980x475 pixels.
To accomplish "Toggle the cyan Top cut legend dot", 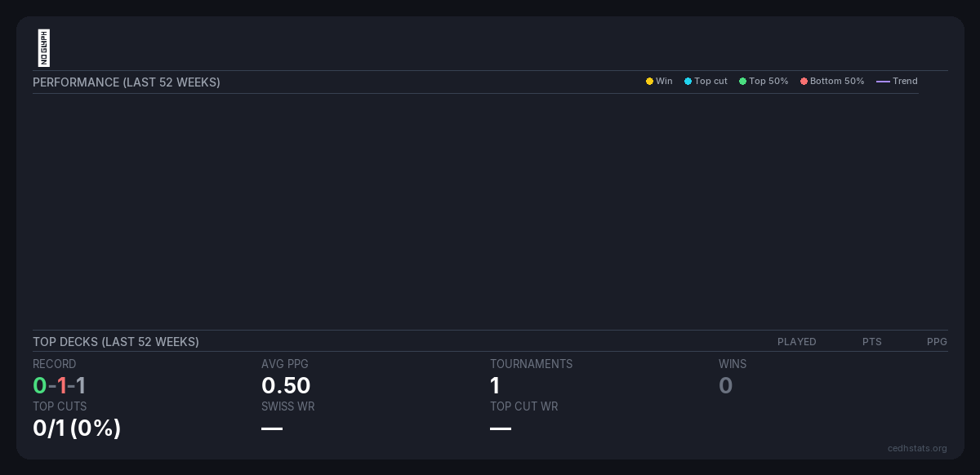I will (x=688, y=82).
